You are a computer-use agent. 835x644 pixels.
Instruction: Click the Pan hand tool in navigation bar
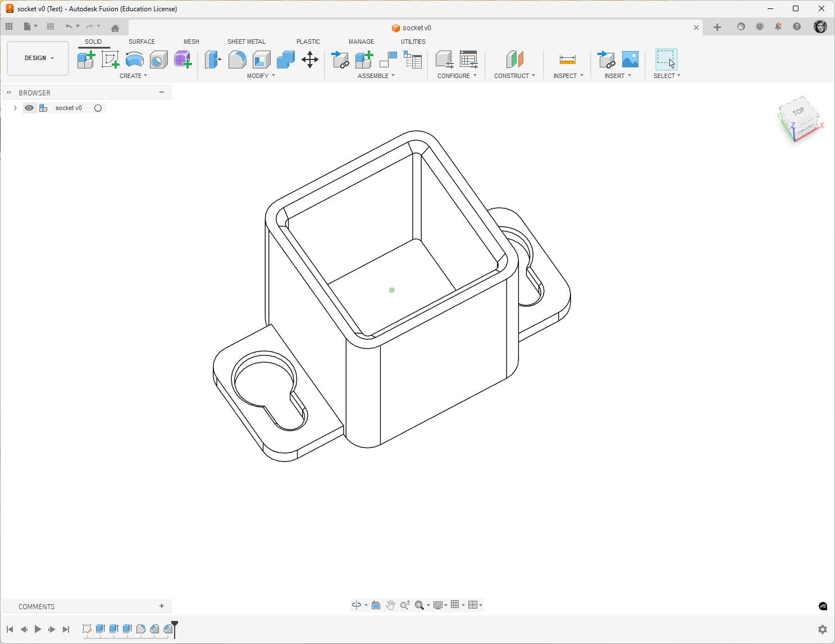pos(390,605)
